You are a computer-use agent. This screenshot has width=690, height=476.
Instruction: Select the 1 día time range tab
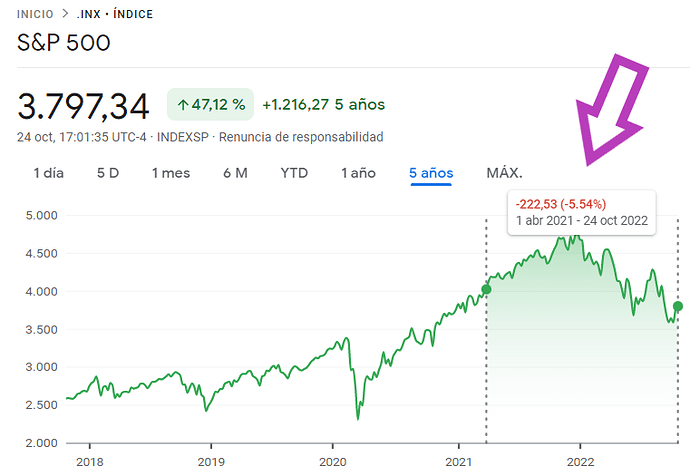49,173
